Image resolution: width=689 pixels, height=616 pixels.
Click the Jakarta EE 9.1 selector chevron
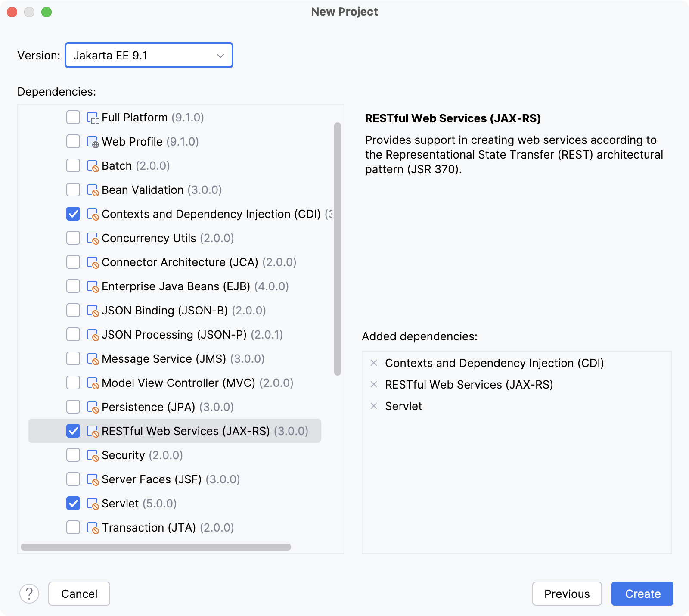pyautogui.click(x=221, y=55)
